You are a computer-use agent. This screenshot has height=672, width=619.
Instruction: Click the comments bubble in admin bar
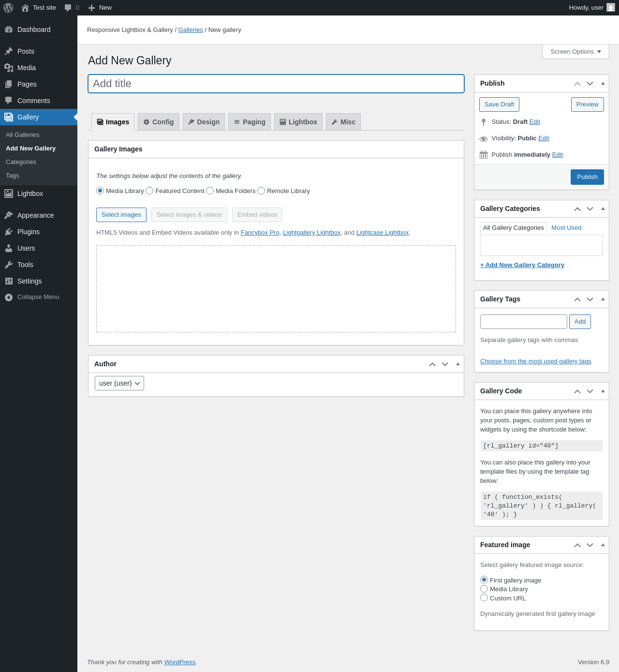pos(68,8)
